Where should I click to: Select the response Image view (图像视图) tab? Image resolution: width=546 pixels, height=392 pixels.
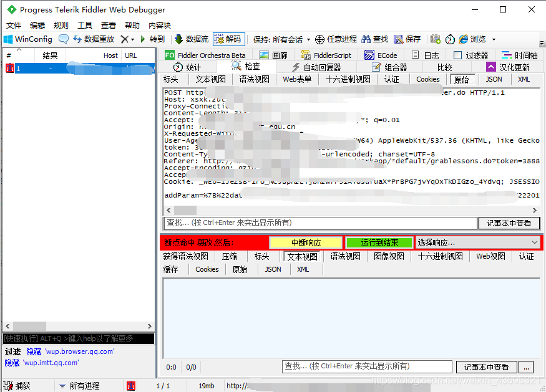pyautogui.click(x=389, y=256)
